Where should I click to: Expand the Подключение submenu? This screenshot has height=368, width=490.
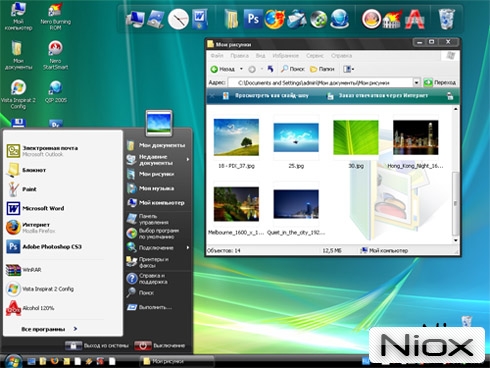(158, 248)
